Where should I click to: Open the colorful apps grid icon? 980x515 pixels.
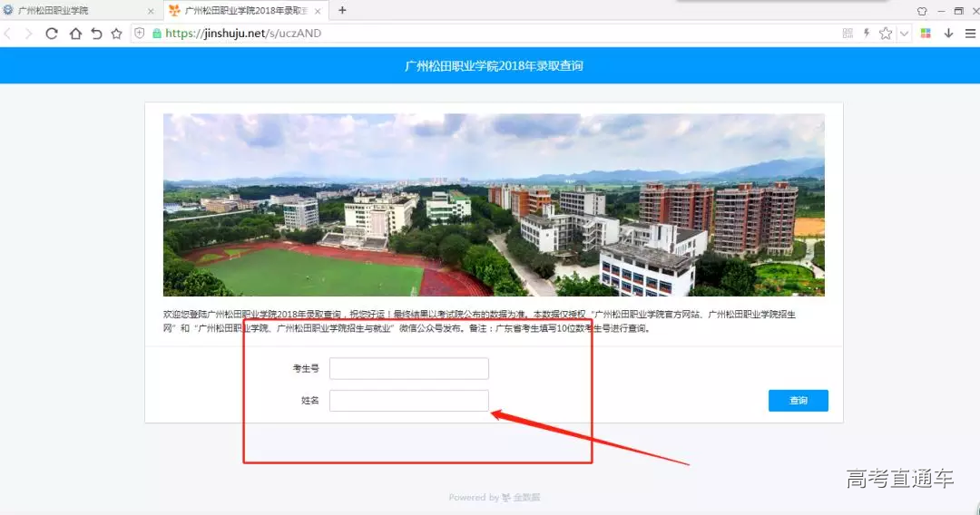click(x=926, y=33)
